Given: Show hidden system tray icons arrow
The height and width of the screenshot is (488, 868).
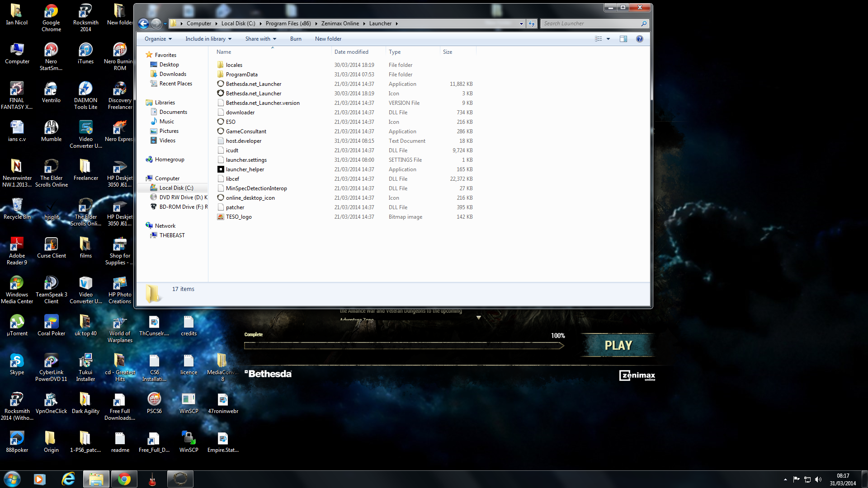Looking at the screenshot, I should (x=785, y=479).
